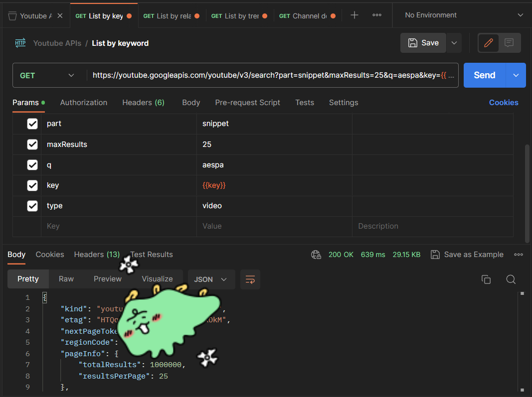
Task: Switch to the Channel details request tab
Action: point(307,16)
